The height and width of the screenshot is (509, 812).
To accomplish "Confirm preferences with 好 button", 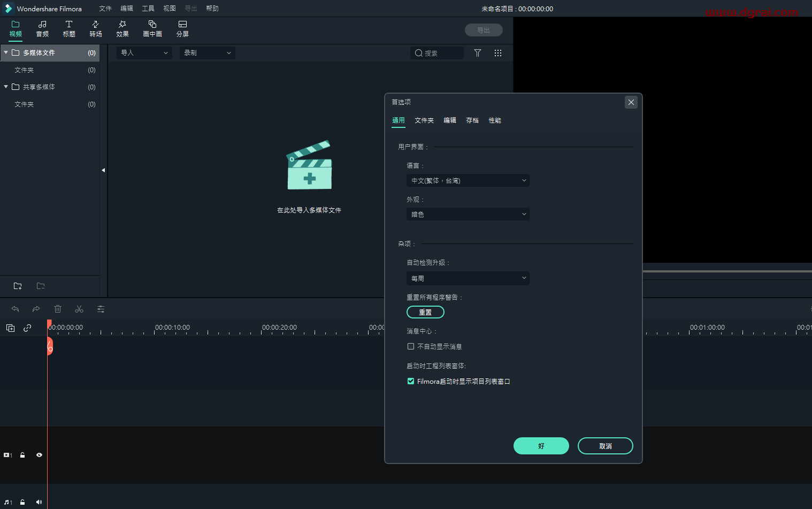I will 541,446.
